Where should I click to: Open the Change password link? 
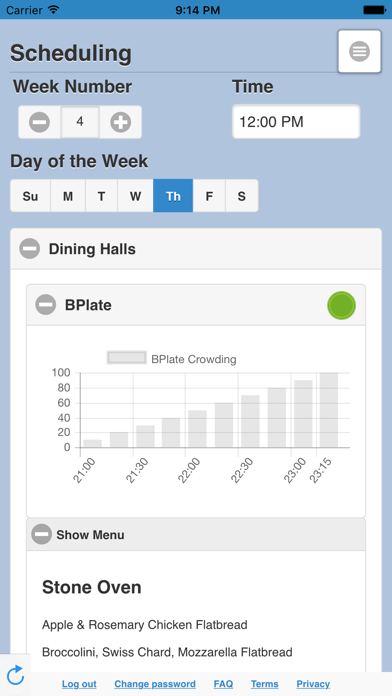point(155,684)
